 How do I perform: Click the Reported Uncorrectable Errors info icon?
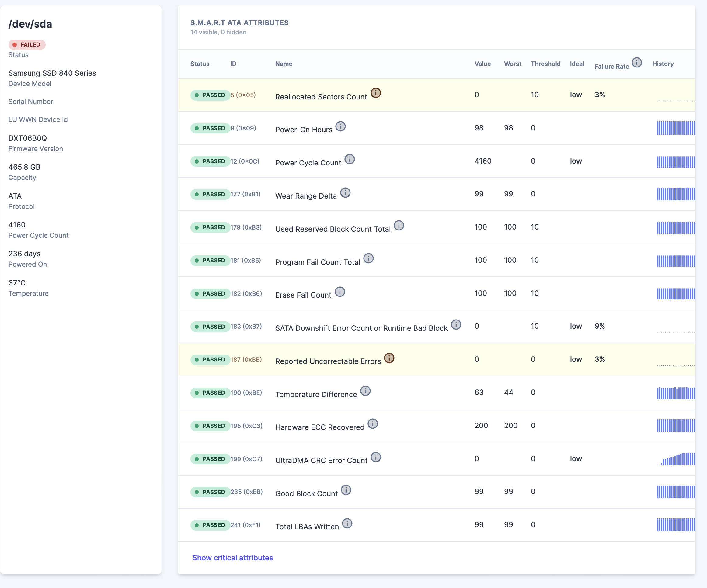point(389,358)
